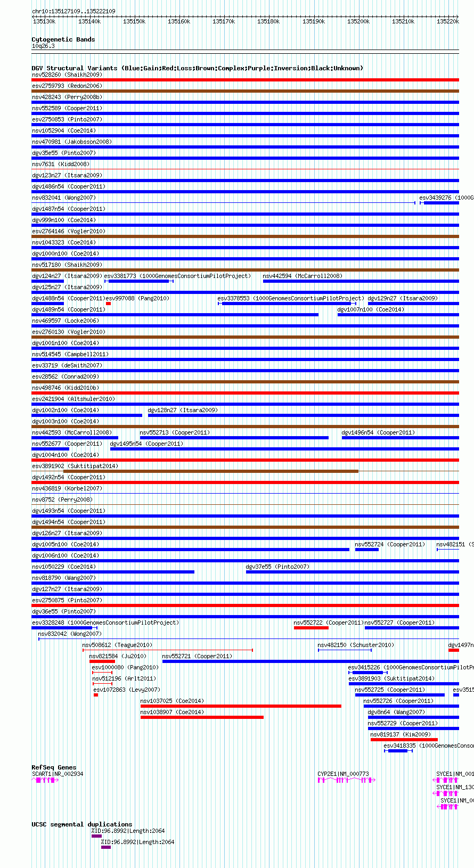Open the nsv428243 (Perry2008b) variant
474x868 pixels.
pyautogui.click(x=67, y=97)
